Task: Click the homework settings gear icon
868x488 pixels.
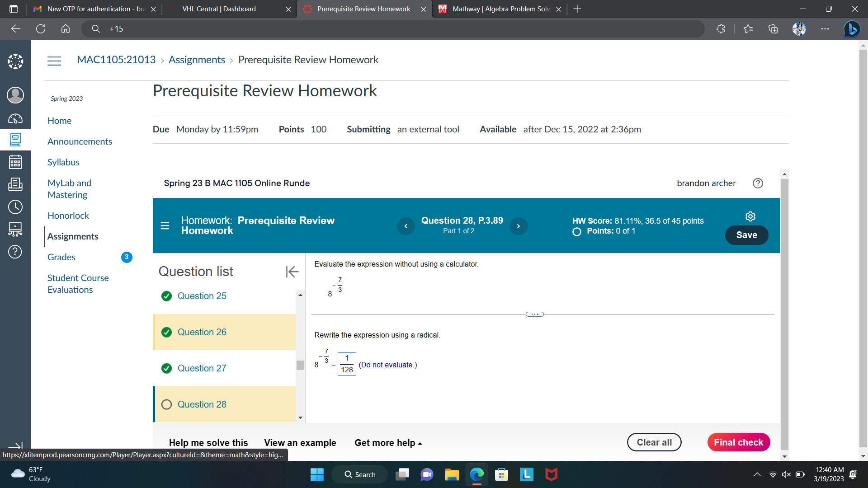Action: point(750,216)
